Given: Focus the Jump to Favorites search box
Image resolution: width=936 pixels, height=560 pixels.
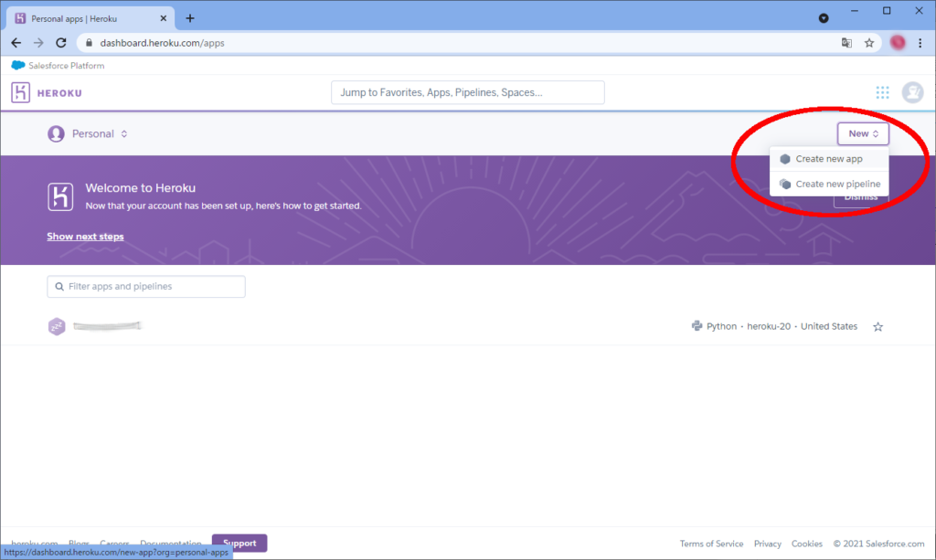Looking at the screenshot, I should click(467, 92).
